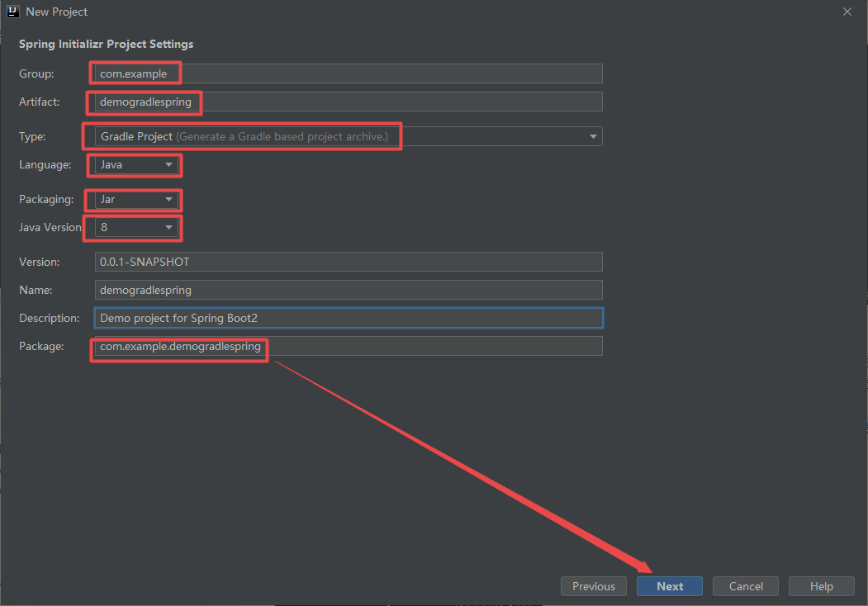Screen dimensions: 868x606
Task: Click the Artifact field containing demogradlespring
Action: click(349, 102)
